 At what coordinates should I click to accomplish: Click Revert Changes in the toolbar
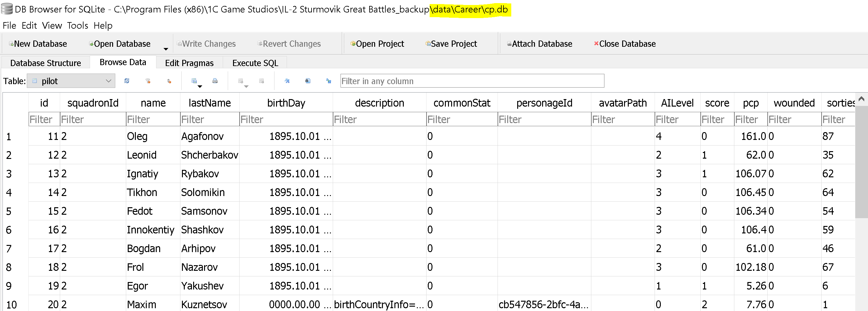click(289, 44)
